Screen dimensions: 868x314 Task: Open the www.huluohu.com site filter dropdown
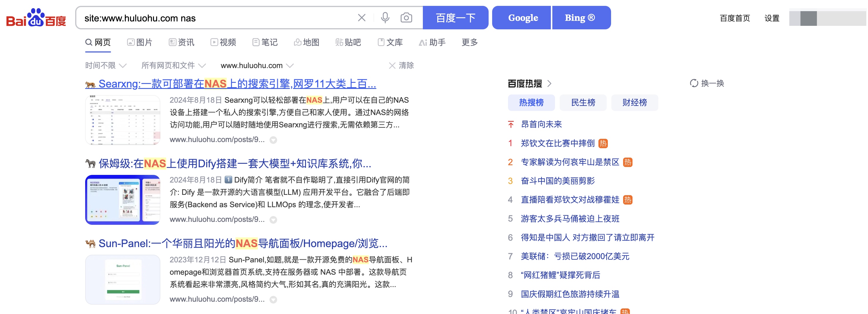tap(257, 65)
